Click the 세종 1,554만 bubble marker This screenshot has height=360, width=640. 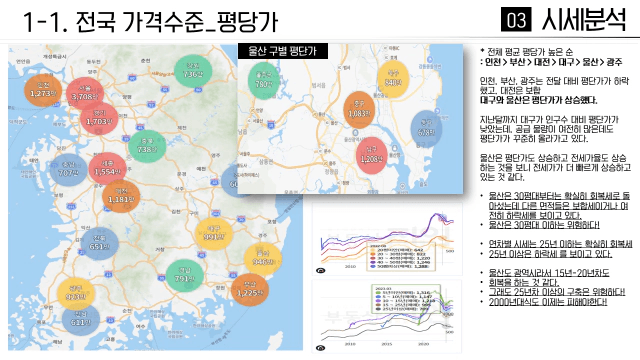pos(107,169)
